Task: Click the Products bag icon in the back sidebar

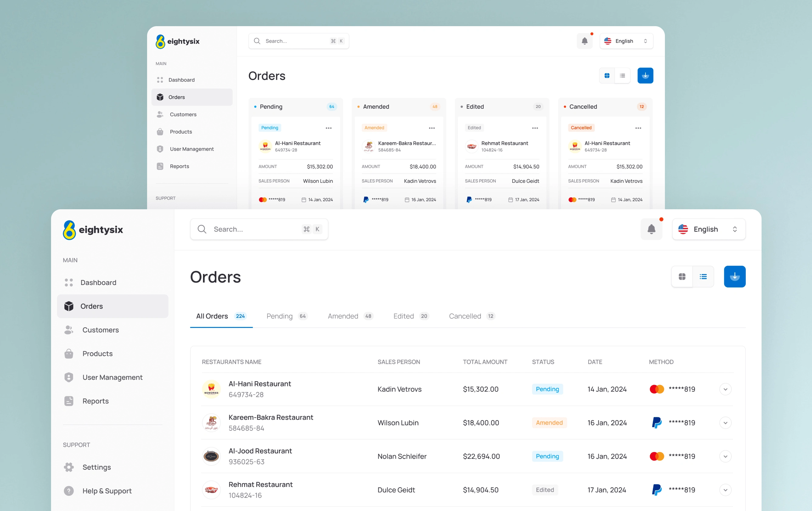Action: 160,132
